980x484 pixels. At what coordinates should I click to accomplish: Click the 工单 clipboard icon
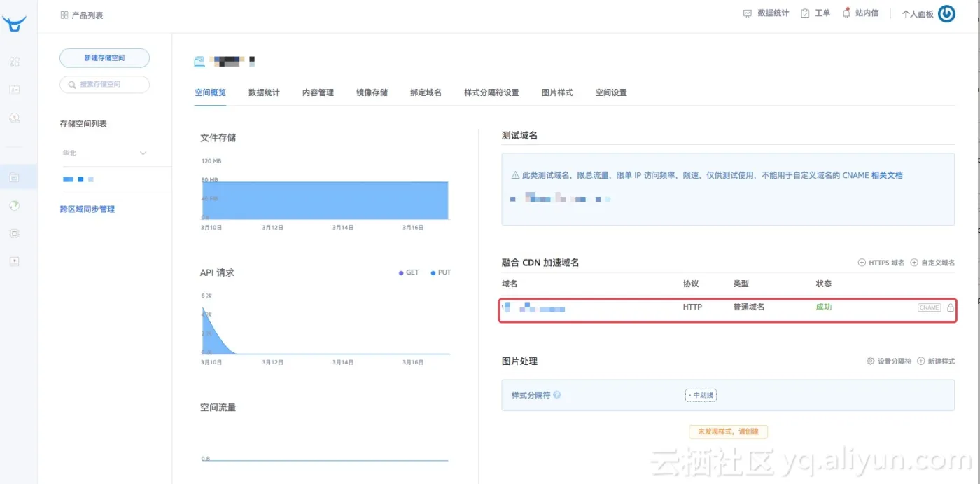(805, 13)
